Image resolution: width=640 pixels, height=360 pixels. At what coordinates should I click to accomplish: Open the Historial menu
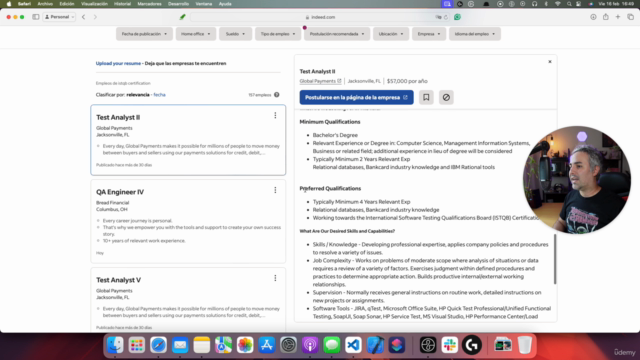coord(122,4)
